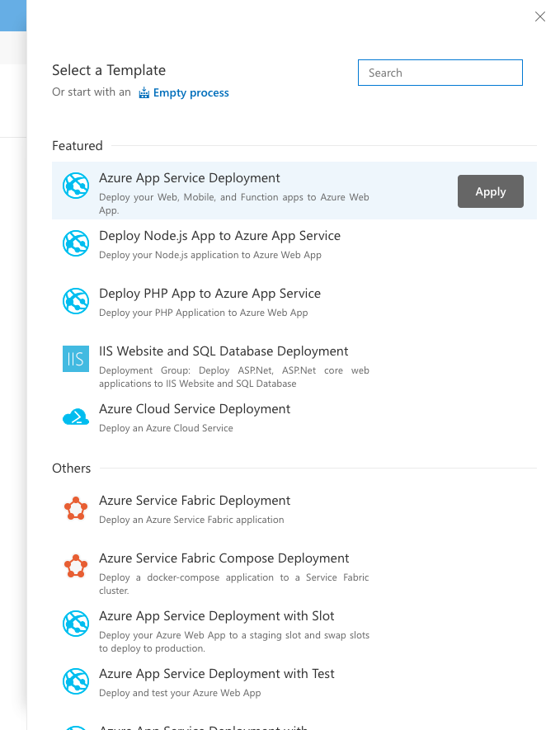
Task: Select Azure Service Fabric Deployment template
Action: click(195, 501)
